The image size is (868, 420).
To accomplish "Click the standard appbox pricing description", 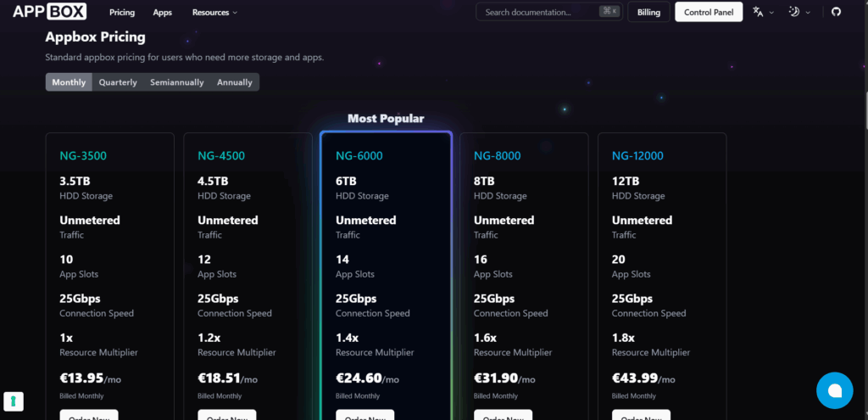I will [184, 57].
